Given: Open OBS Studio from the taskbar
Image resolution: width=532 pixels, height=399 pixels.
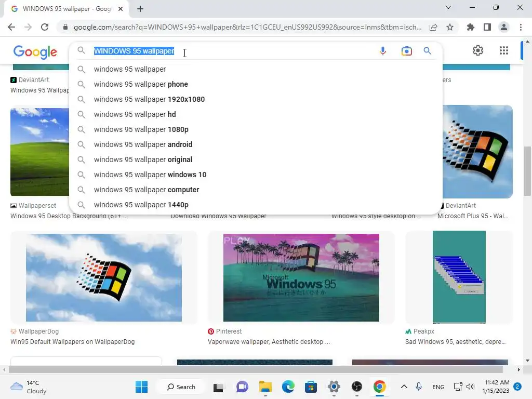Looking at the screenshot, I should pos(356,387).
